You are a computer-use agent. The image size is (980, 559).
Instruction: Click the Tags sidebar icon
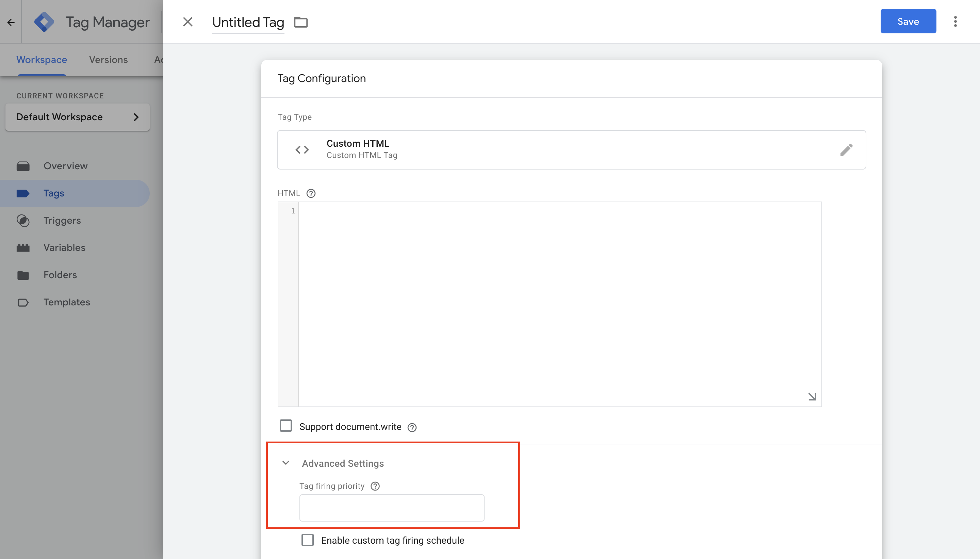tap(23, 193)
